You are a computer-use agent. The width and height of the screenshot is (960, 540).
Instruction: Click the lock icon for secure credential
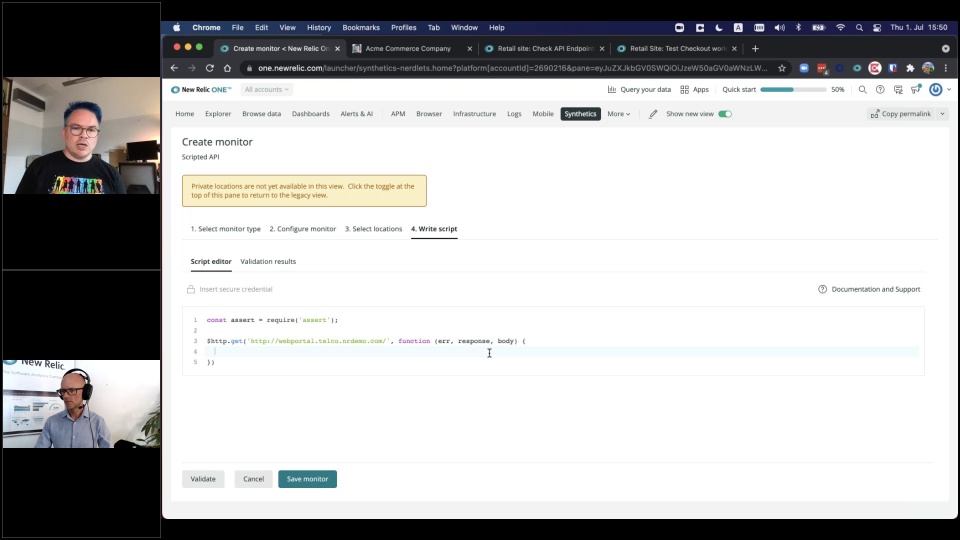191,289
